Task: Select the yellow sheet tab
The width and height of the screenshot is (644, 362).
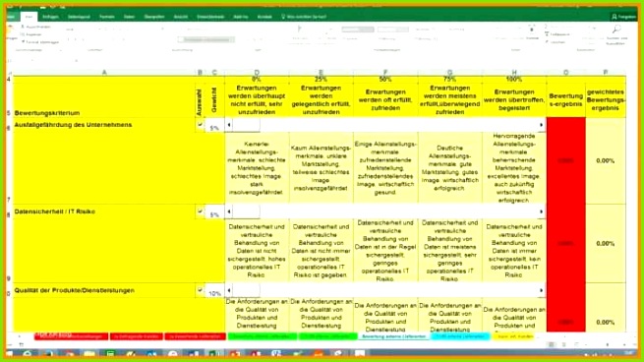Action: 513,336
